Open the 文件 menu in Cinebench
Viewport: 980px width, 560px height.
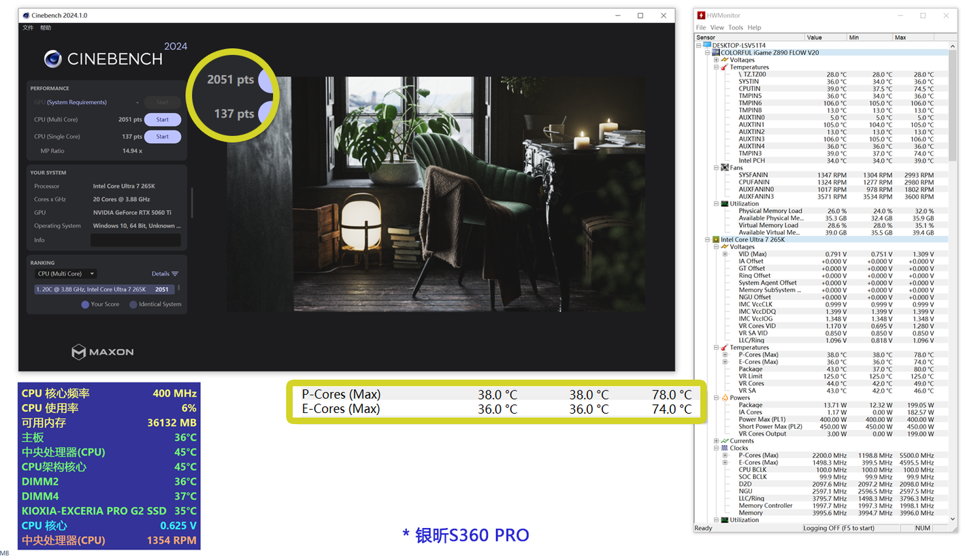pyautogui.click(x=28, y=28)
